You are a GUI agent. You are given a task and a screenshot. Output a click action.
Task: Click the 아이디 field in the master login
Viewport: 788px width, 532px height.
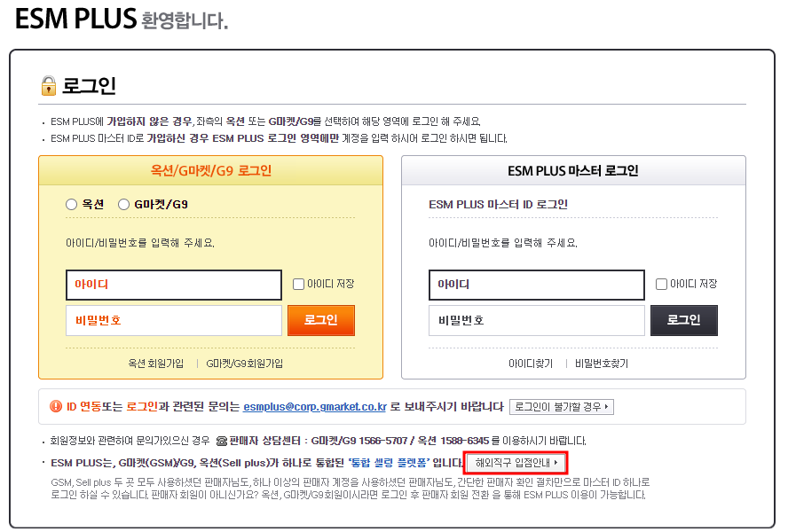click(537, 285)
